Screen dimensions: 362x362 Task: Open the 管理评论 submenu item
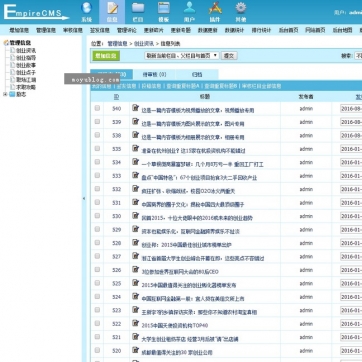click(x=127, y=30)
